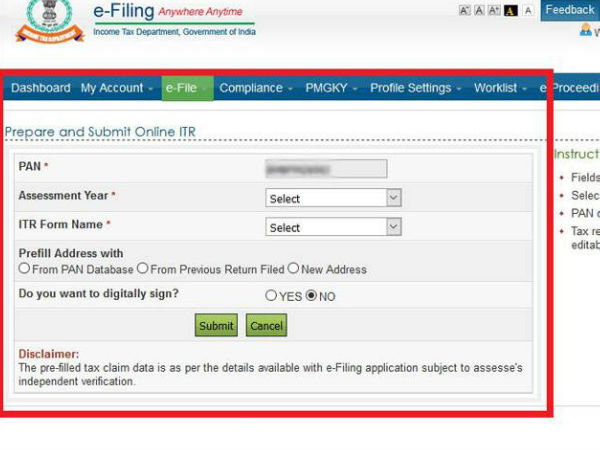Click the decrease font size icon
600x450 pixels.
pos(465,10)
